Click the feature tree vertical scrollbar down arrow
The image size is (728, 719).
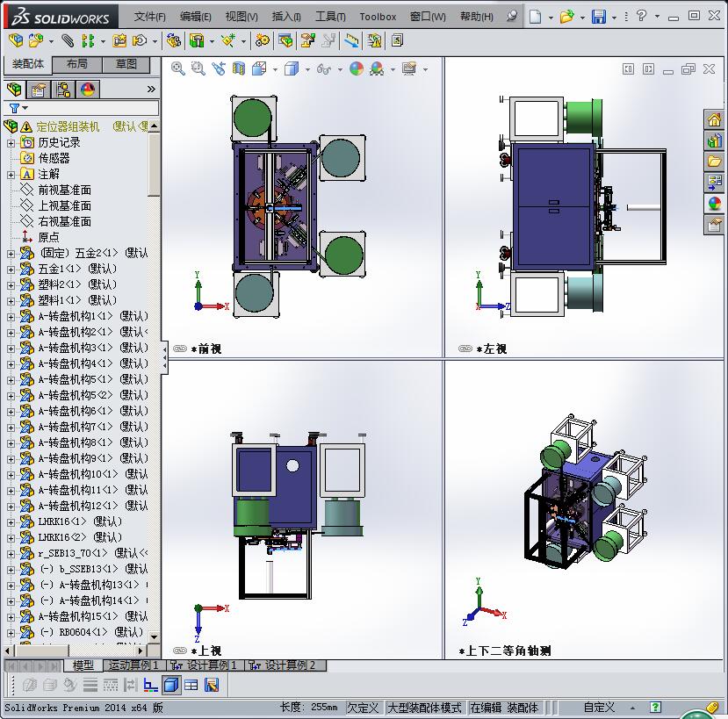tap(155, 636)
